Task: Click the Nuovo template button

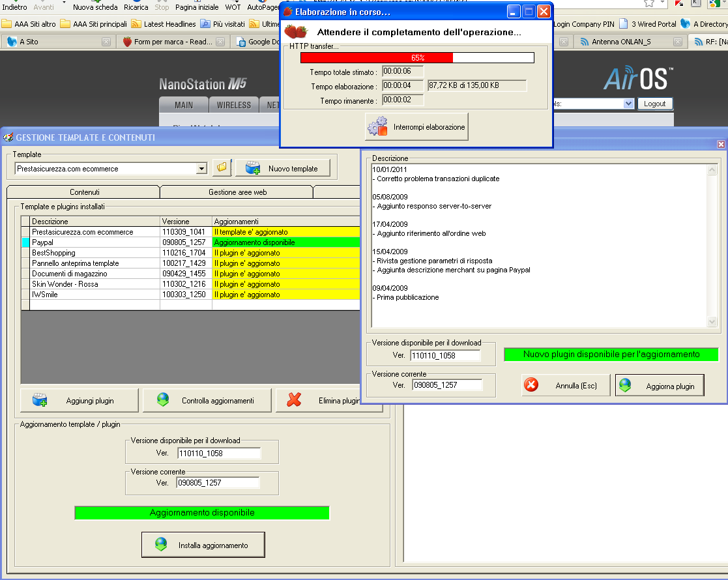Action: [283, 168]
